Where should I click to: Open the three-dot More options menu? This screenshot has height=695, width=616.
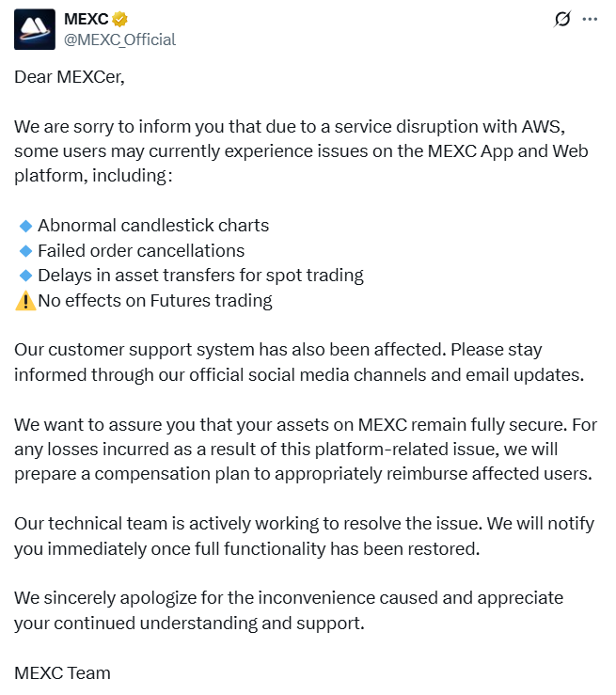pyautogui.click(x=590, y=19)
